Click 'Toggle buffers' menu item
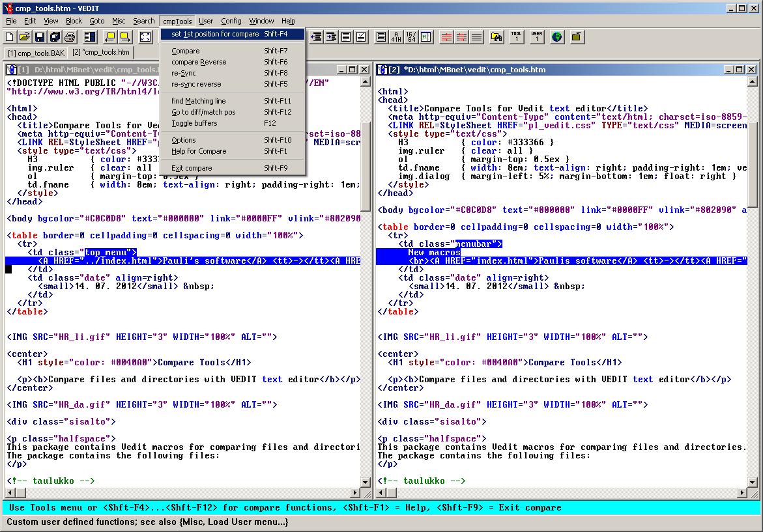Screen dimensions: 763x532 coord(194,123)
